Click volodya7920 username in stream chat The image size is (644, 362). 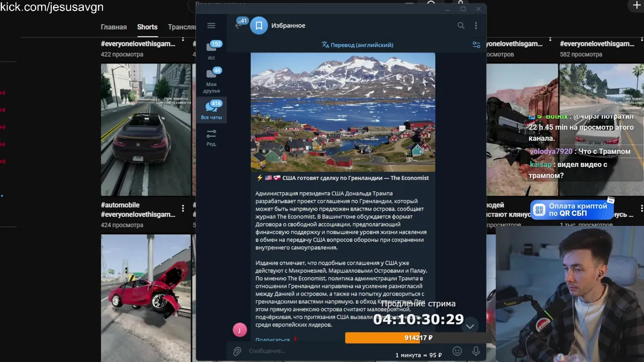[551, 151]
